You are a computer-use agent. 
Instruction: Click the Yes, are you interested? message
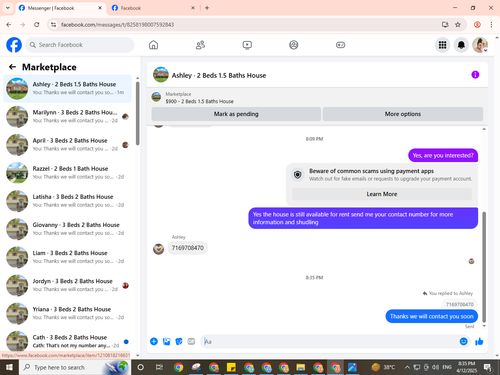[443, 155]
